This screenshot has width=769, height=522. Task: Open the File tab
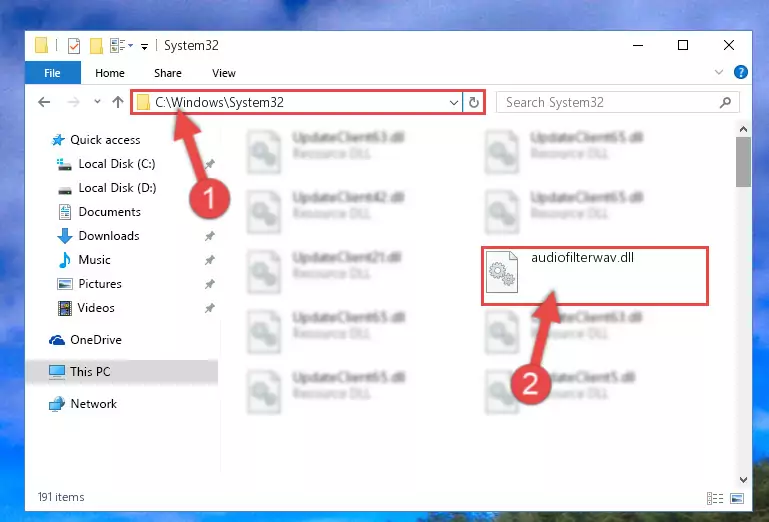[52, 73]
